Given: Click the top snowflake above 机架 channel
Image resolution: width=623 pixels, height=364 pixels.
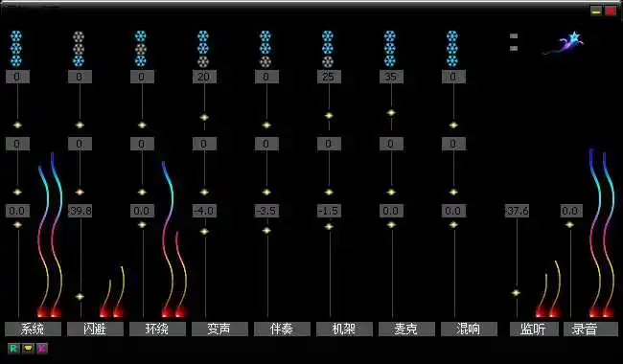Looking at the screenshot, I should [x=328, y=36].
